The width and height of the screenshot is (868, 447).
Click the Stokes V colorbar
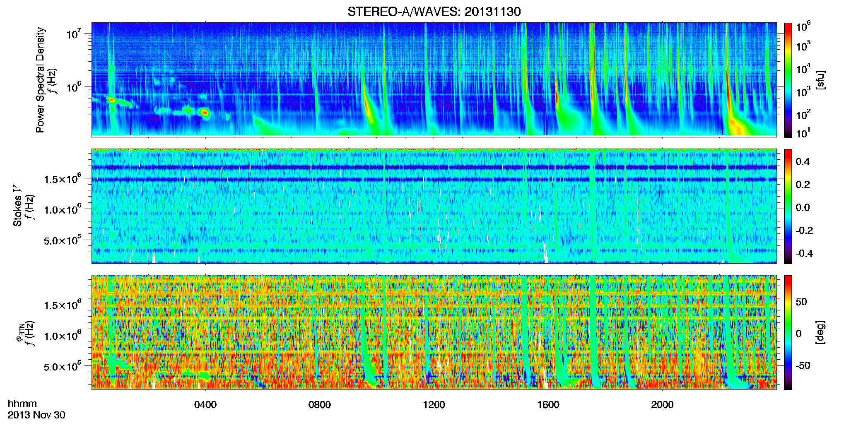point(788,206)
